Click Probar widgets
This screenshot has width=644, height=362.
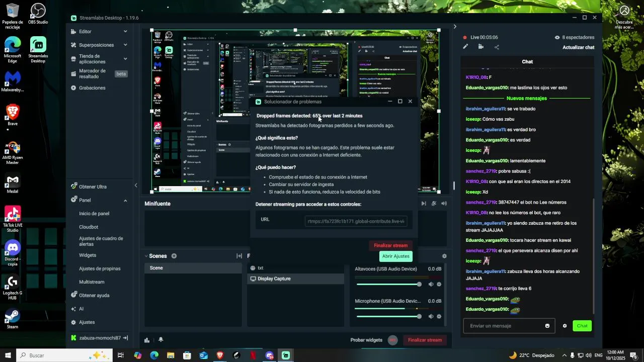click(366, 340)
